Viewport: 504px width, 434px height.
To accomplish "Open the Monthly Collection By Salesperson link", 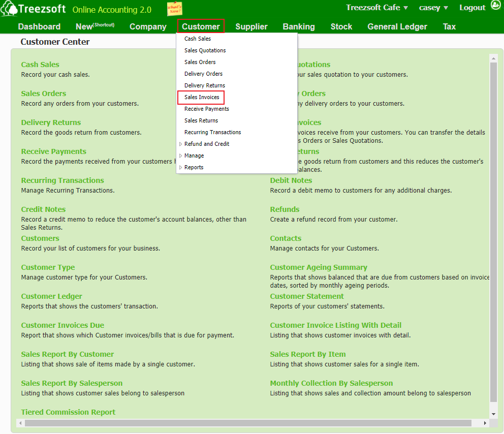I will coord(331,383).
